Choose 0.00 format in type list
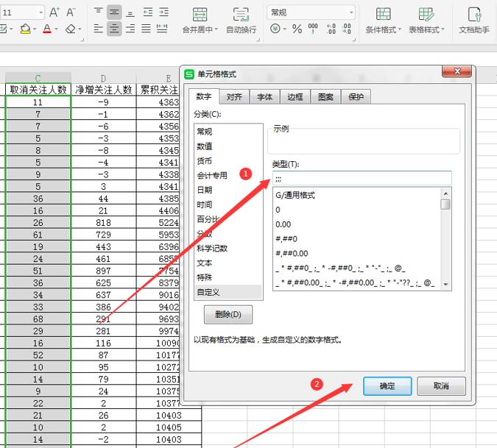The width and height of the screenshot is (497, 448). coord(356,224)
